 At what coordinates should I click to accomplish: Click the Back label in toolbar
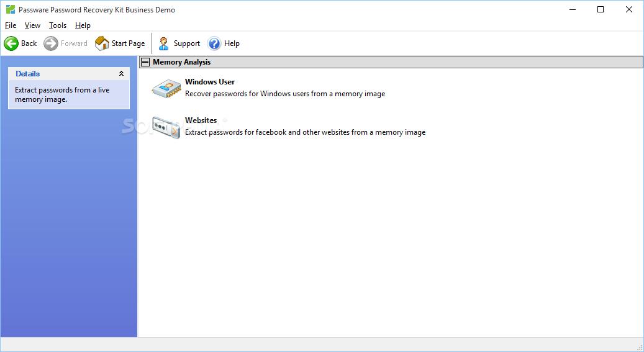click(29, 43)
